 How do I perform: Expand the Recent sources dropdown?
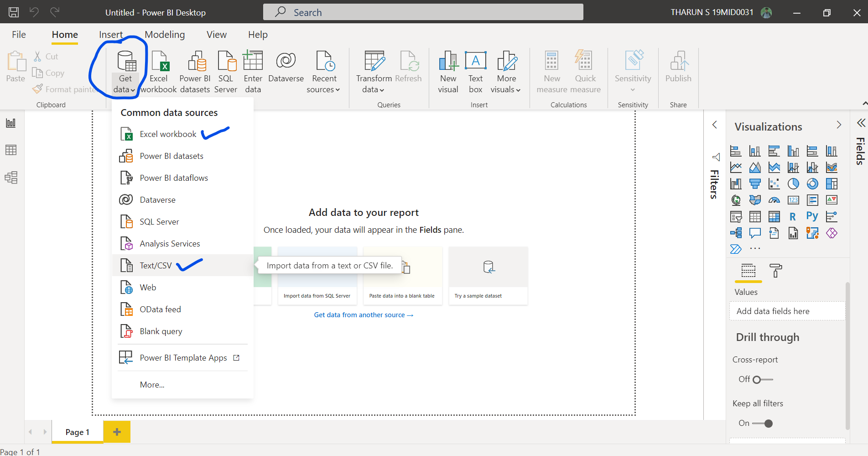338,89
